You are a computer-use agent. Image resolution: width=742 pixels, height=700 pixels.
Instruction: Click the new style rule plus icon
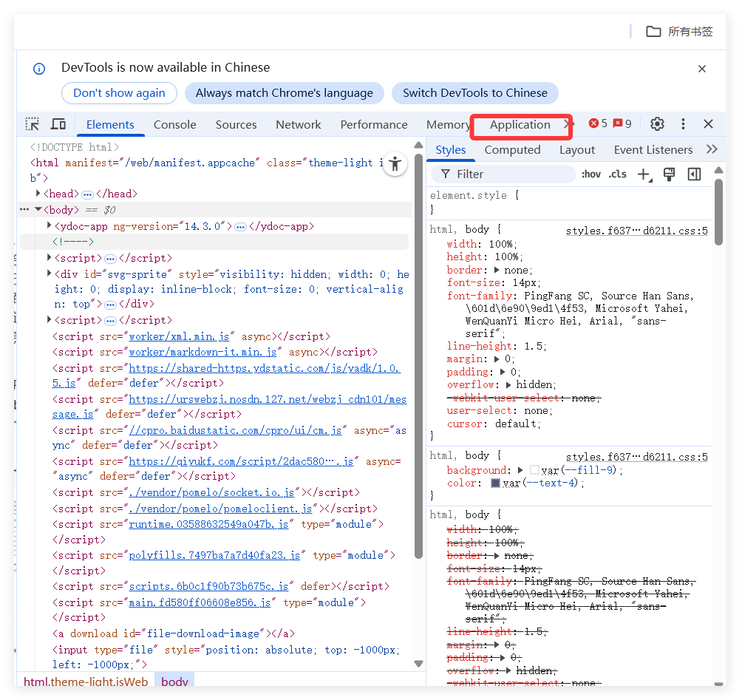coord(644,174)
